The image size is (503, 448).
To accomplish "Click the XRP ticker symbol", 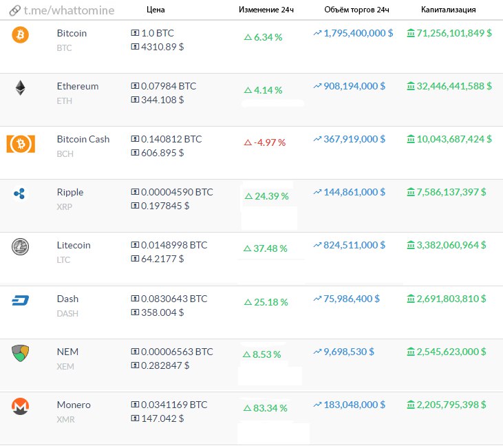I will [x=64, y=206].
